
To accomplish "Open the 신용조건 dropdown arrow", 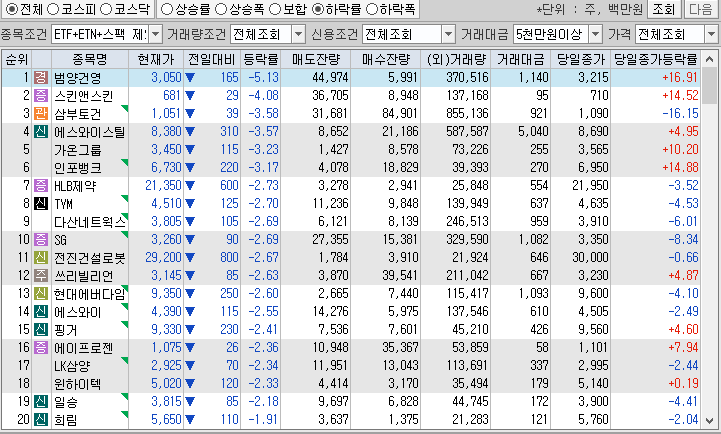I will point(448,34).
